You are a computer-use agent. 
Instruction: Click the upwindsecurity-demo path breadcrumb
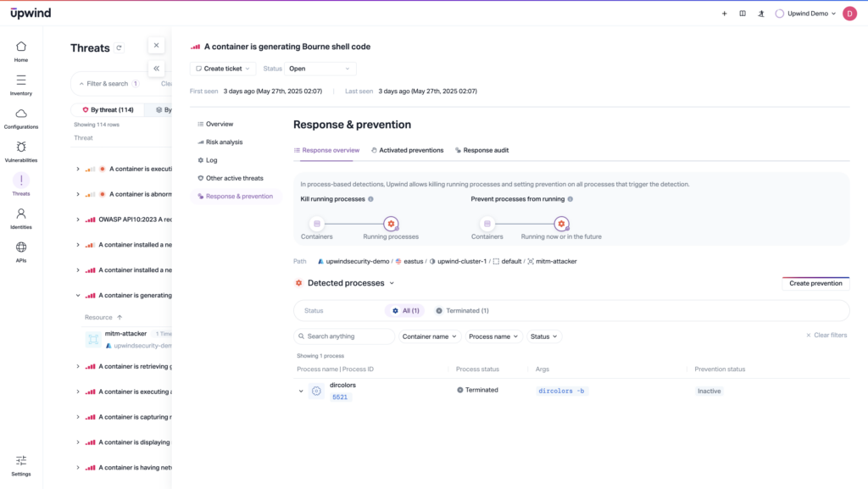point(353,262)
